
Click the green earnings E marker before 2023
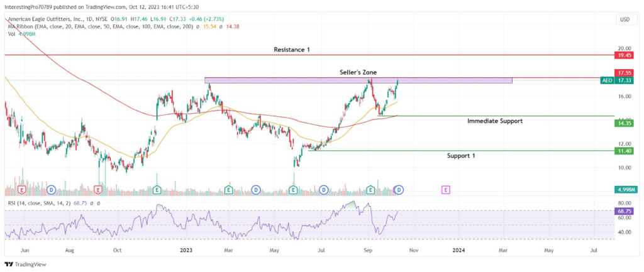[x=157, y=190]
